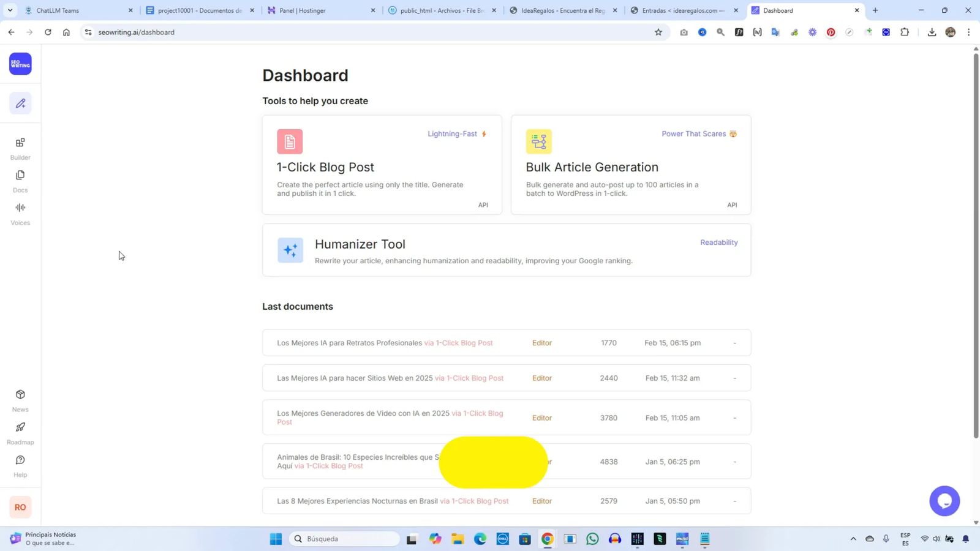Viewport: 980px width, 551px height.
Task: Select the Voices sidebar icon
Action: pyautogui.click(x=20, y=212)
